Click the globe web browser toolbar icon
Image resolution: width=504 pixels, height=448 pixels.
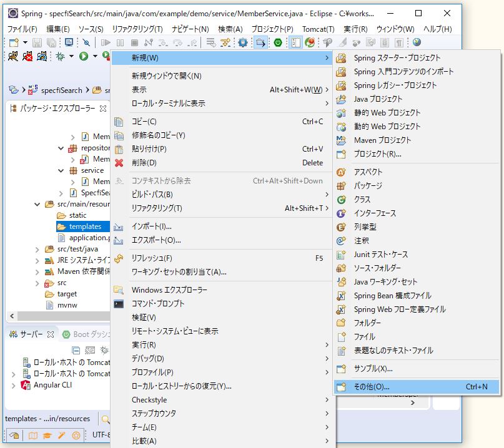[x=417, y=42]
